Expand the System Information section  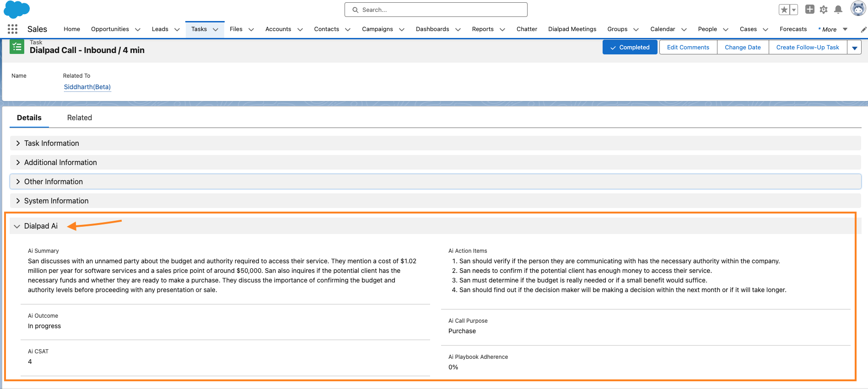coord(435,201)
